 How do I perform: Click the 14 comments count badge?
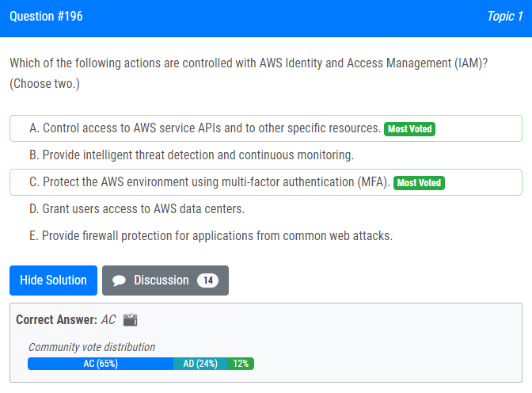[207, 280]
